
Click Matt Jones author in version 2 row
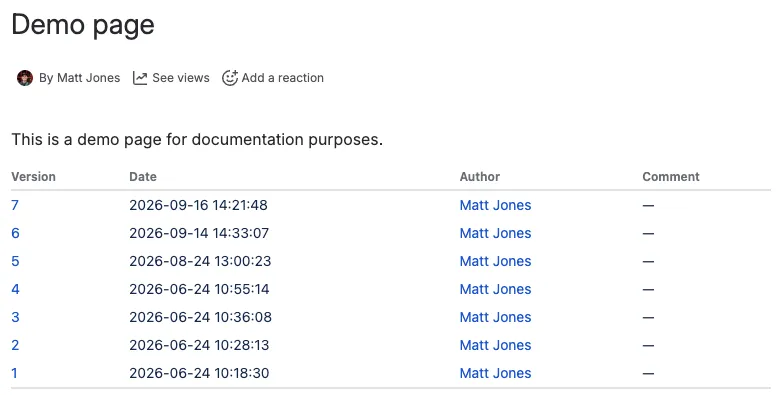pyautogui.click(x=495, y=345)
